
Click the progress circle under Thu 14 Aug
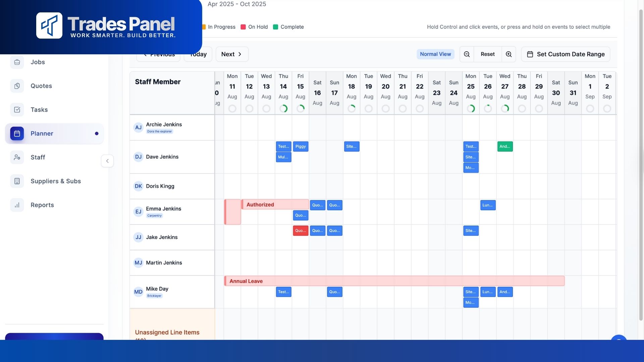283,109
